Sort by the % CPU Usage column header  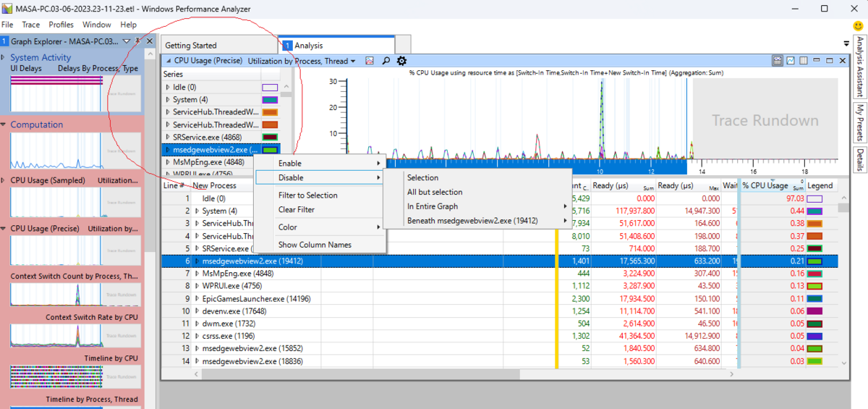coord(773,185)
